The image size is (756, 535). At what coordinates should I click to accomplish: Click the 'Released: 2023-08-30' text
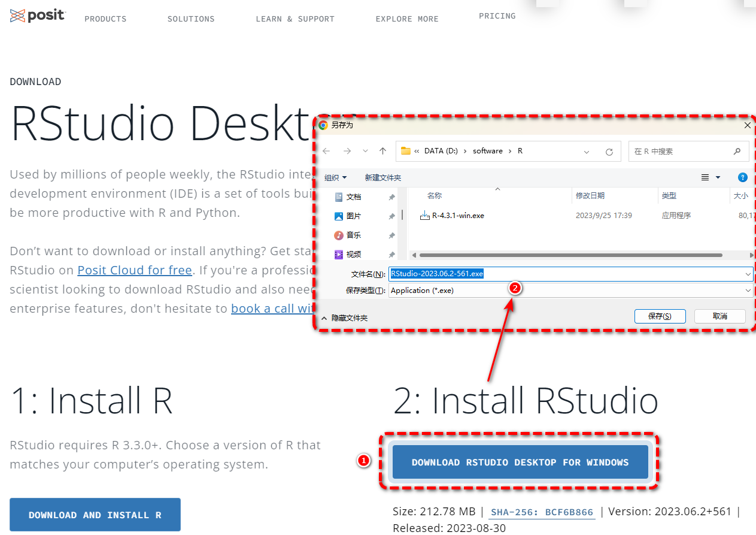[x=451, y=528]
